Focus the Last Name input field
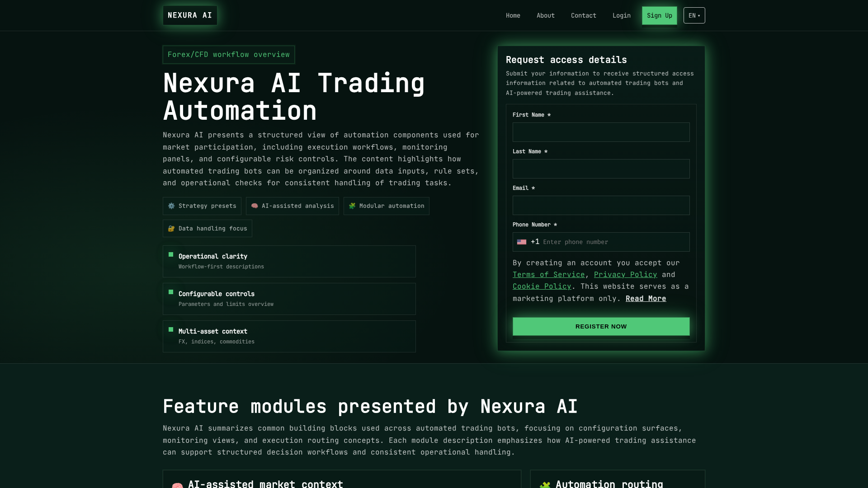The image size is (868, 488). [x=601, y=169]
